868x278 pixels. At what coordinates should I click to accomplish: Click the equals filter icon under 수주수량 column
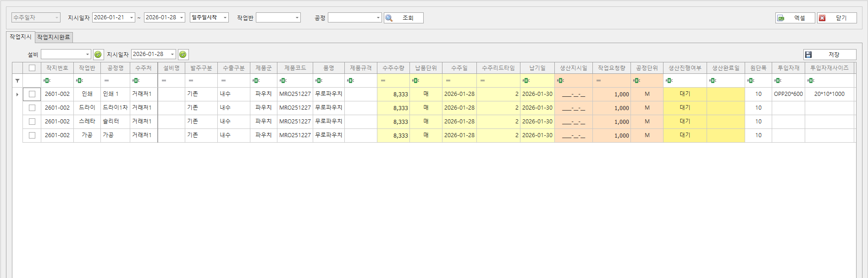point(383,81)
